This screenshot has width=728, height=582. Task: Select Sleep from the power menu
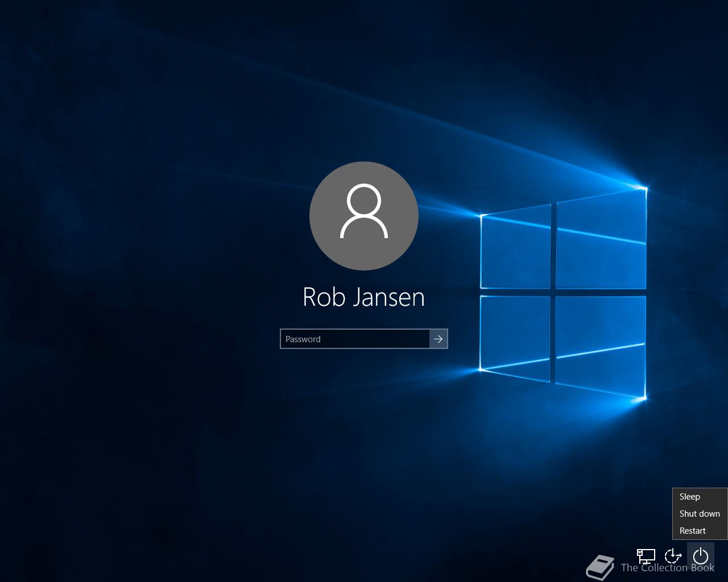pyautogui.click(x=700, y=497)
